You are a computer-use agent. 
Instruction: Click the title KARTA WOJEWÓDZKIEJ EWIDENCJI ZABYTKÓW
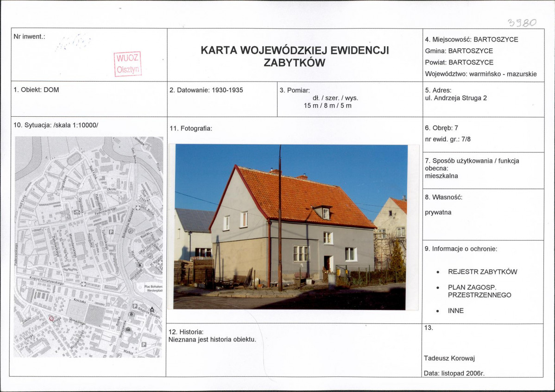point(295,57)
